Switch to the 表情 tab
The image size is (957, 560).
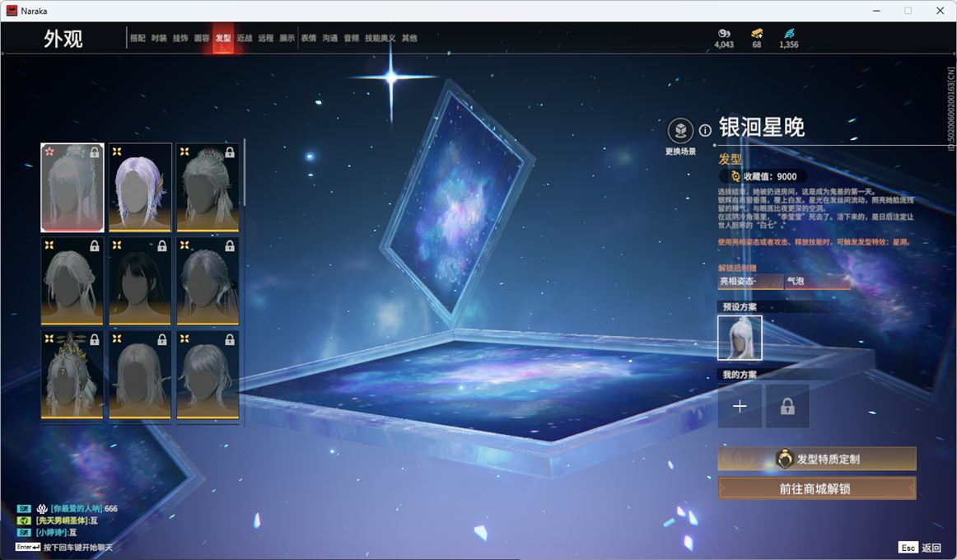[x=308, y=38]
